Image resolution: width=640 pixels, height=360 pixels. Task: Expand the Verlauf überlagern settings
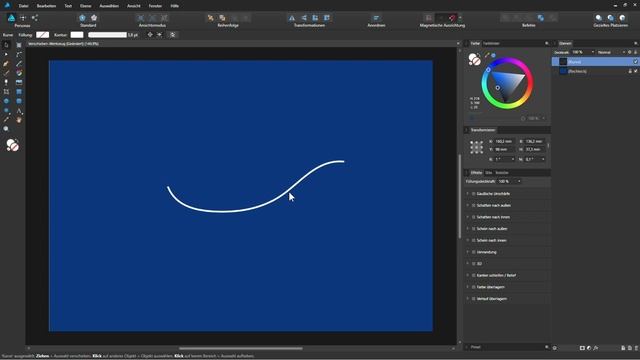[468, 299]
